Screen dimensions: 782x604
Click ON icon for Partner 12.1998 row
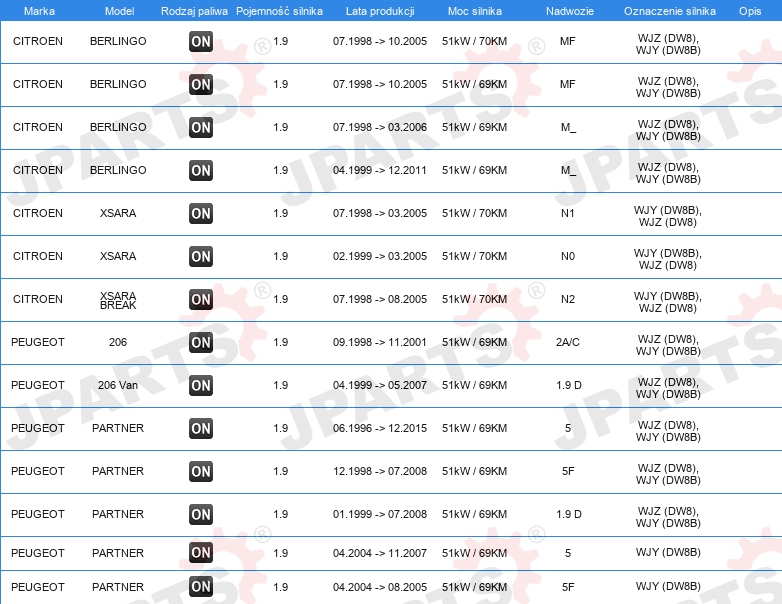[x=201, y=471]
